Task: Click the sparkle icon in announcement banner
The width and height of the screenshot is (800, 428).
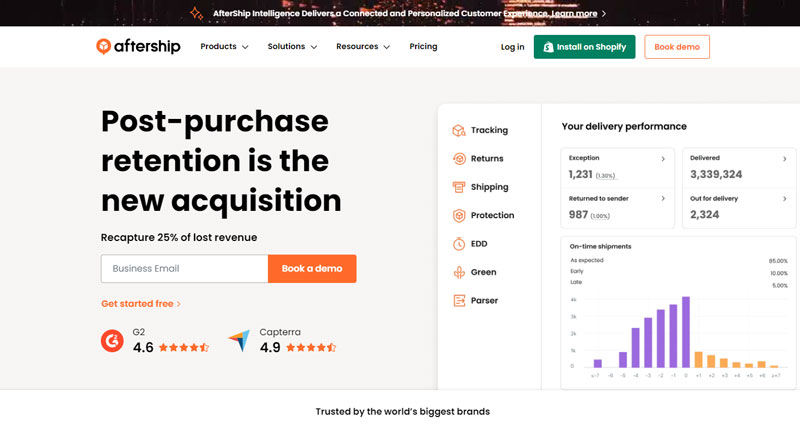Action: [196, 13]
